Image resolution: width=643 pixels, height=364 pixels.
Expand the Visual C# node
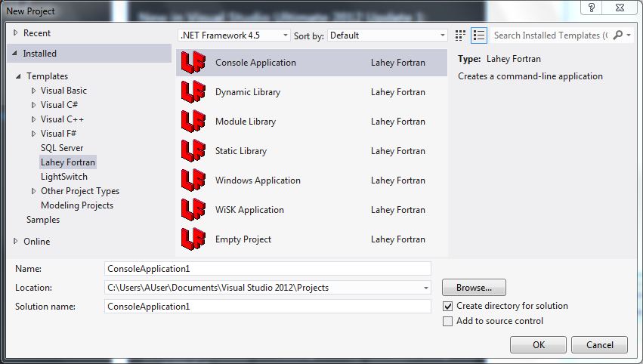coord(34,105)
